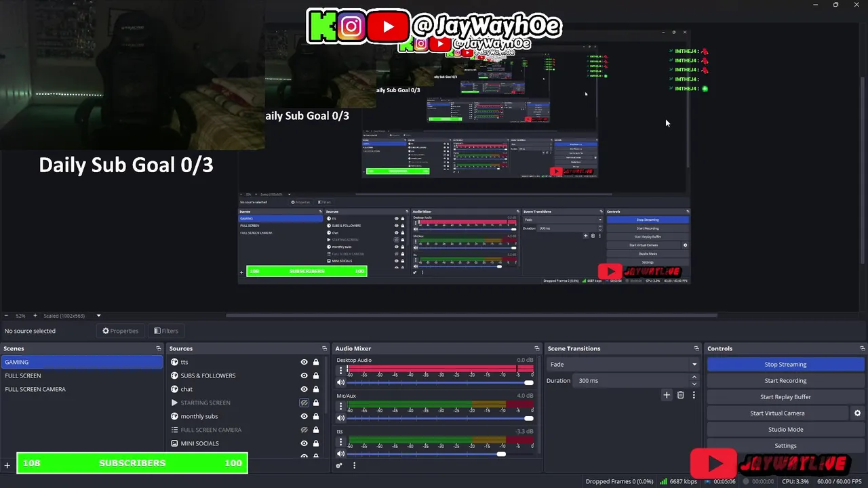Screen dimensions: 868x488
Task: Zoom in preview with plus icon
Action: click(x=35, y=316)
